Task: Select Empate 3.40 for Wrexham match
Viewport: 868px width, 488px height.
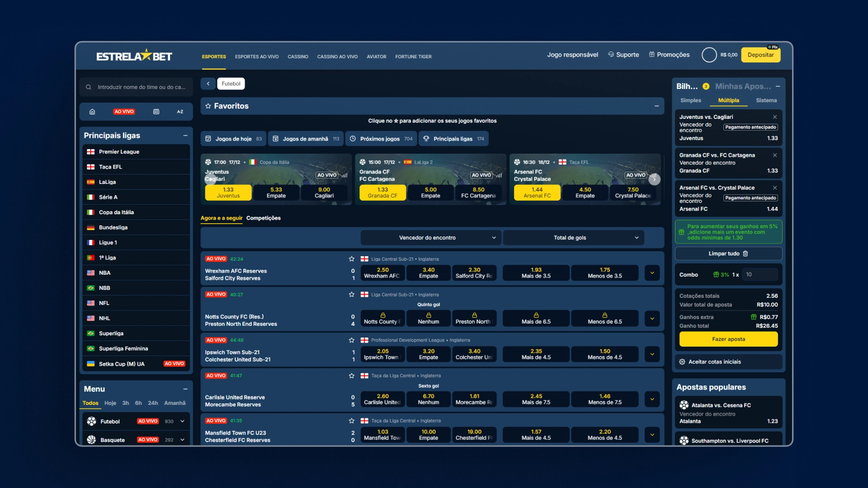Action: 429,273
